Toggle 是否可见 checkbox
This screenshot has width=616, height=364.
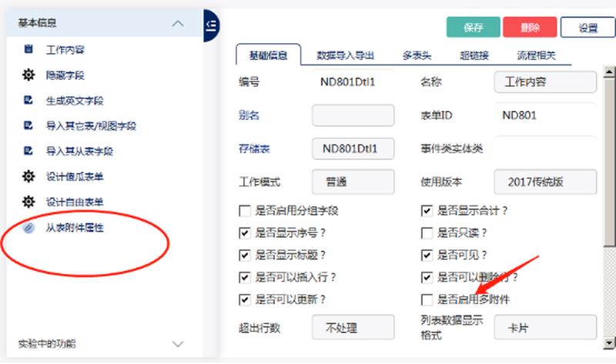pos(427,255)
